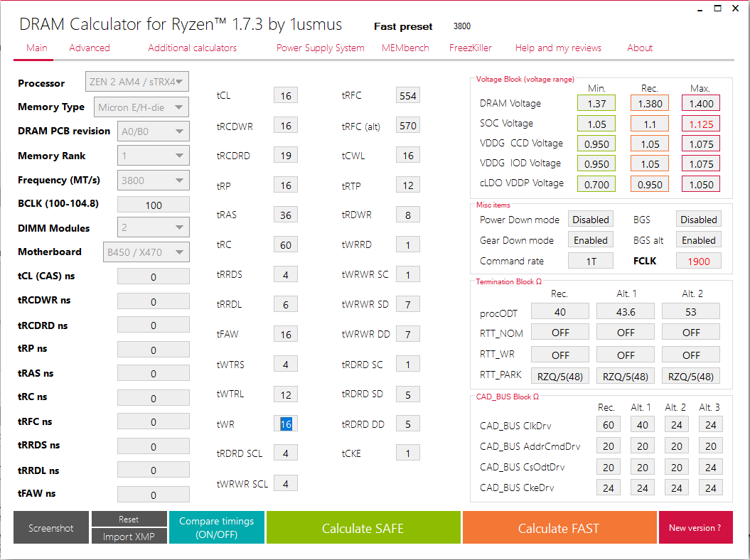This screenshot has height=560, width=750.
Task: Click CAD_BUS ClkDrv Rec. 60
Action: click(609, 425)
